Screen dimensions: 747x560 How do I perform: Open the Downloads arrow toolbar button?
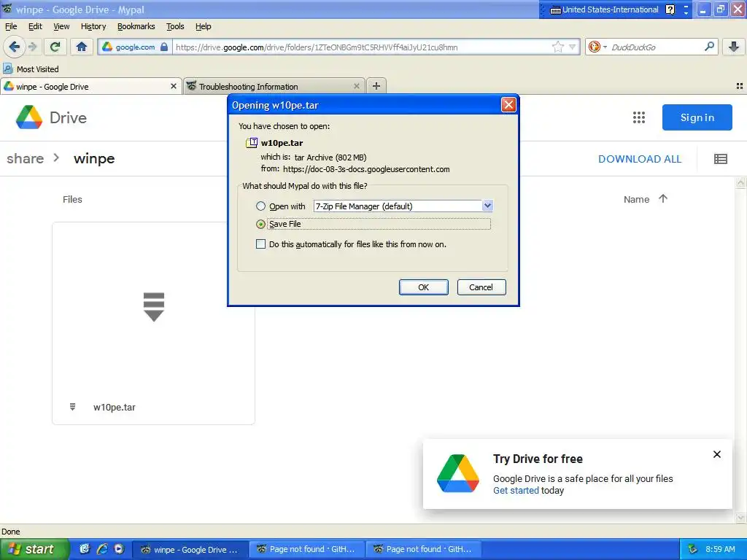coord(734,47)
